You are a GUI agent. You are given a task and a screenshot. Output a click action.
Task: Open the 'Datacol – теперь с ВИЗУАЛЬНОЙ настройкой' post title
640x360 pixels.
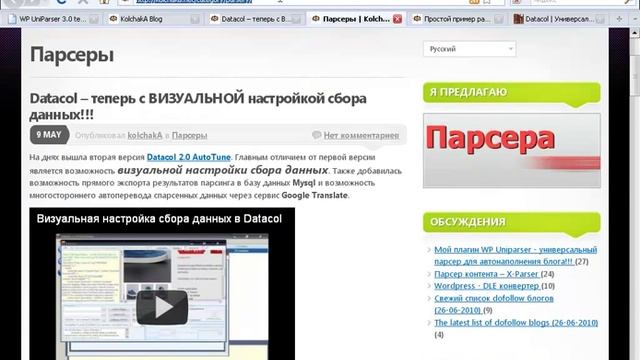pos(198,106)
